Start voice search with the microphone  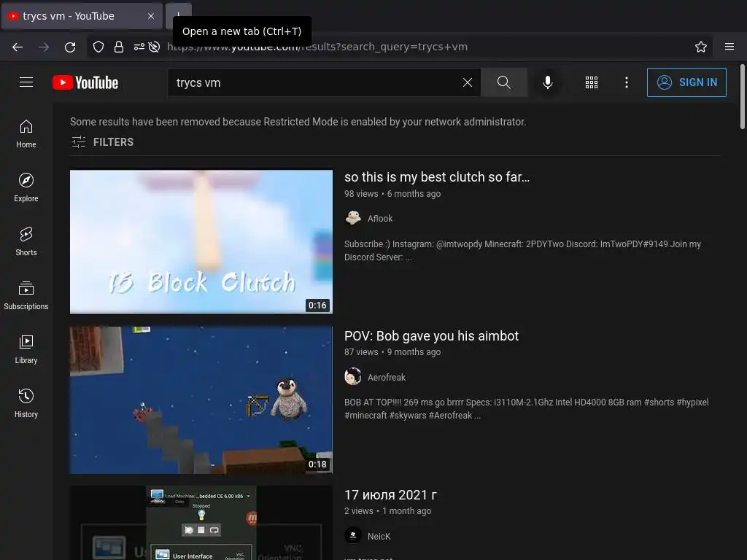pyautogui.click(x=548, y=82)
